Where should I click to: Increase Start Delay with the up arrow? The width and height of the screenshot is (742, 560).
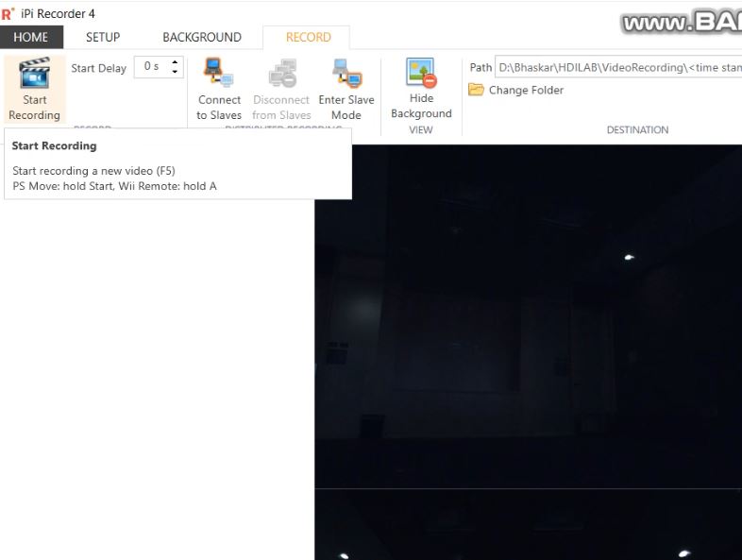[x=175, y=62]
